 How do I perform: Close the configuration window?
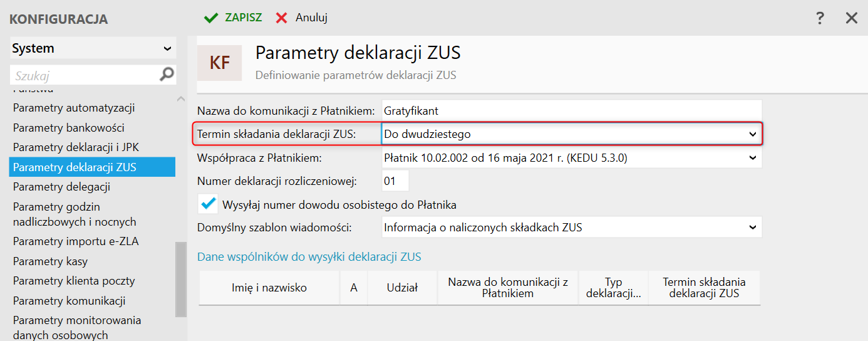851,18
